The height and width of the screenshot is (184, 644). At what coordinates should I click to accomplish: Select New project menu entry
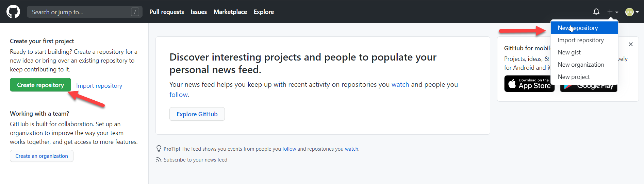[x=584, y=77]
